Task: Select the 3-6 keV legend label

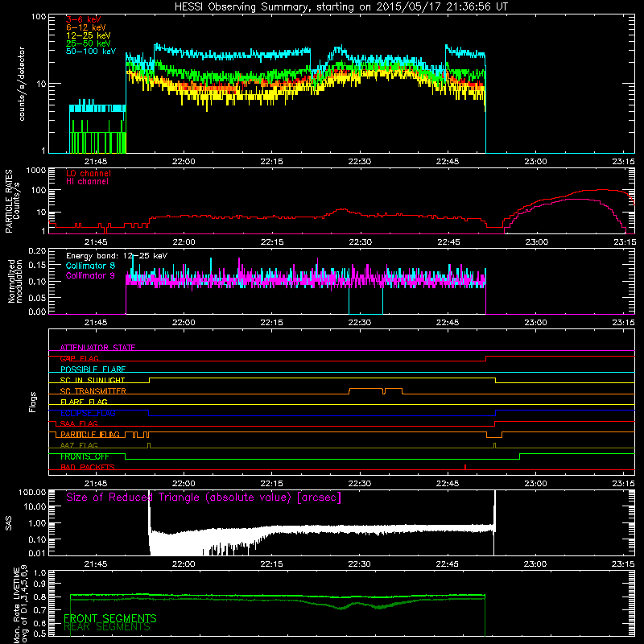Action: click(83, 19)
